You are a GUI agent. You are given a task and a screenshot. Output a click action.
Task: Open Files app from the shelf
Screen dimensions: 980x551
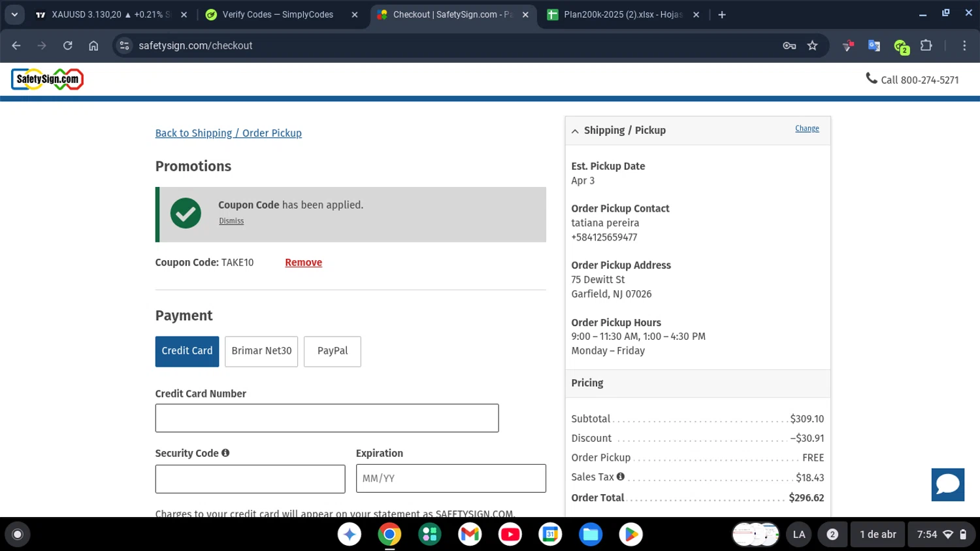pos(591,534)
